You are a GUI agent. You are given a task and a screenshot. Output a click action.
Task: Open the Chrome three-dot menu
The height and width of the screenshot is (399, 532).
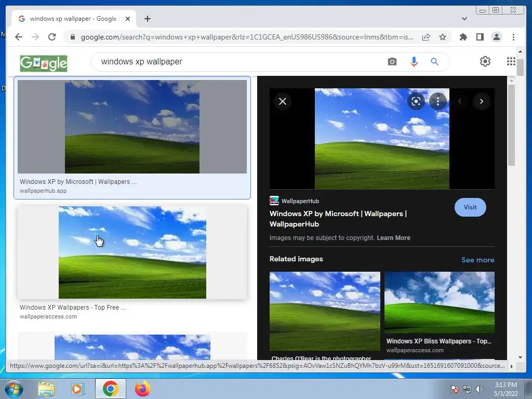click(513, 37)
